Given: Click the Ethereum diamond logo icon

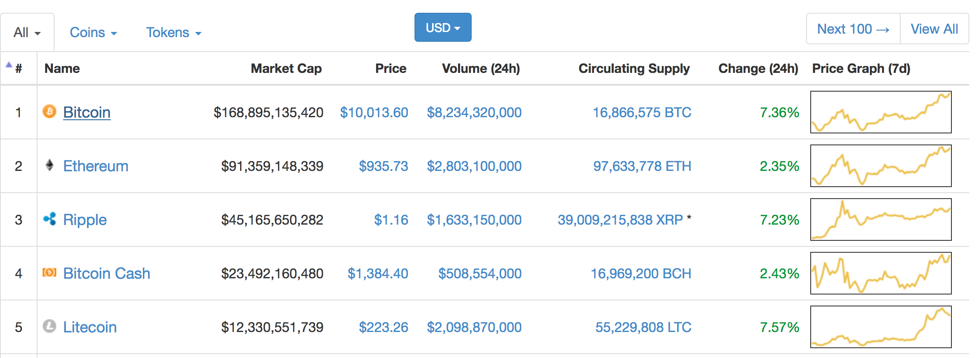Looking at the screenshot, I should (49, 165).
